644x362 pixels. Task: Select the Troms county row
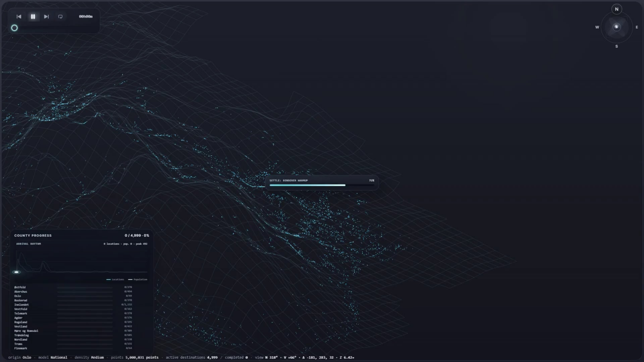73,344
